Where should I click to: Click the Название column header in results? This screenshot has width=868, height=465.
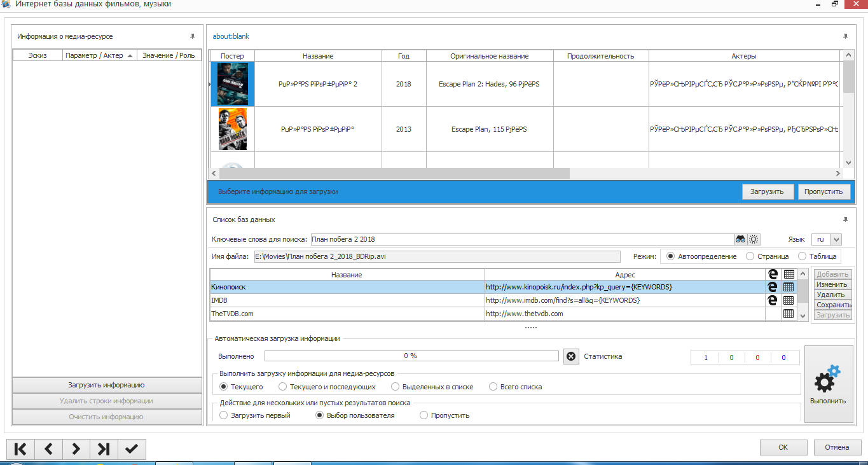click(x=318, y=56)
